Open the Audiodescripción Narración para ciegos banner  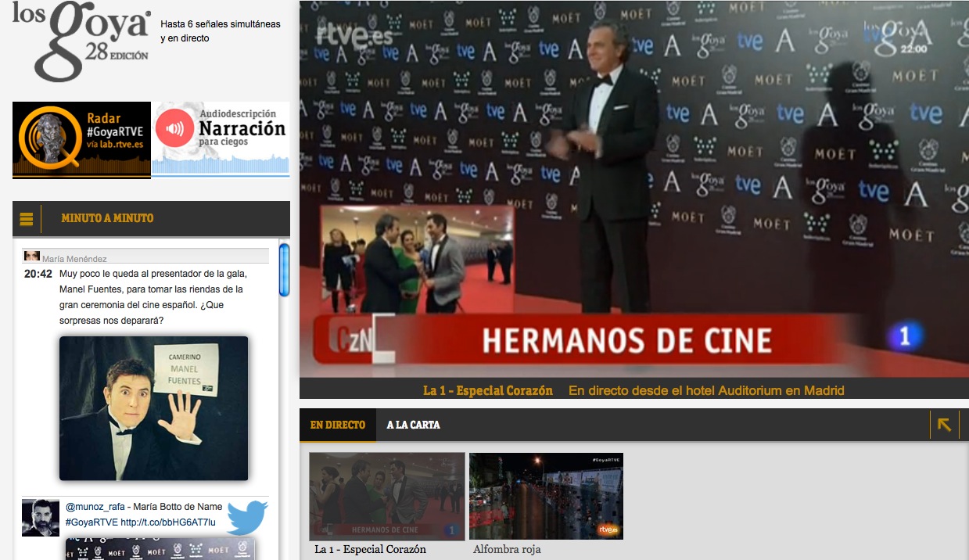(x=221, y=138)
